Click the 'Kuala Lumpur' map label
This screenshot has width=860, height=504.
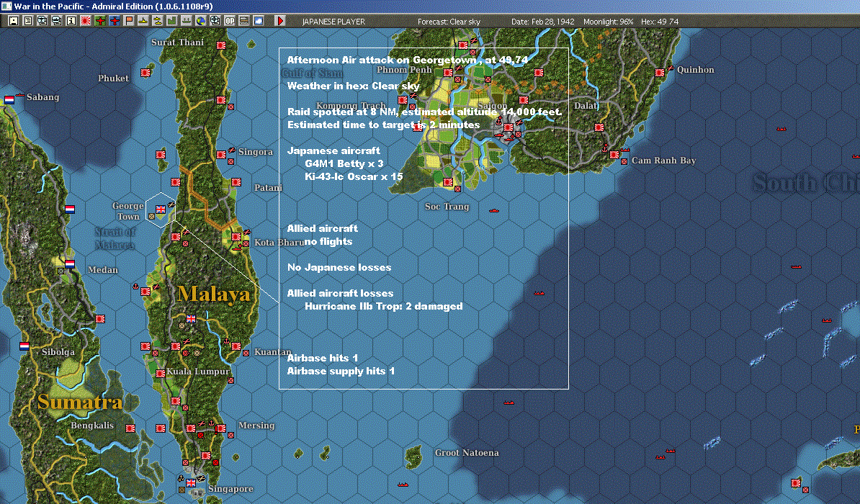(198, 372)
